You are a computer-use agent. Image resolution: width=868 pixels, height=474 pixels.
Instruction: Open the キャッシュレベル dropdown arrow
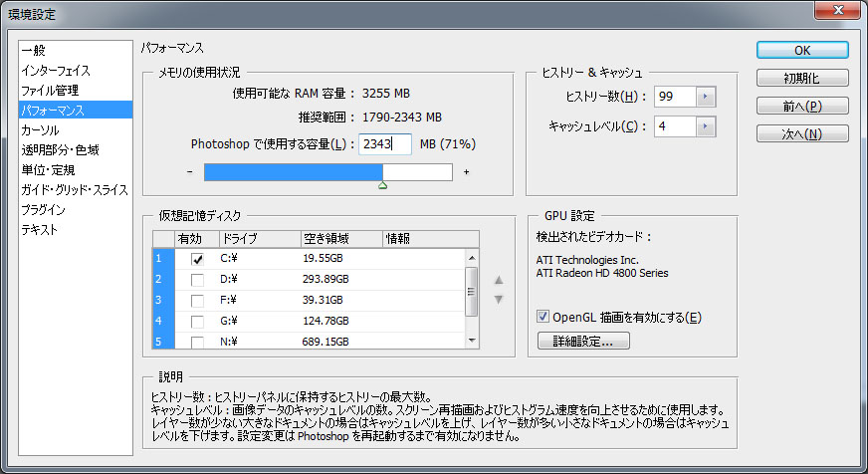pos(705,126)
